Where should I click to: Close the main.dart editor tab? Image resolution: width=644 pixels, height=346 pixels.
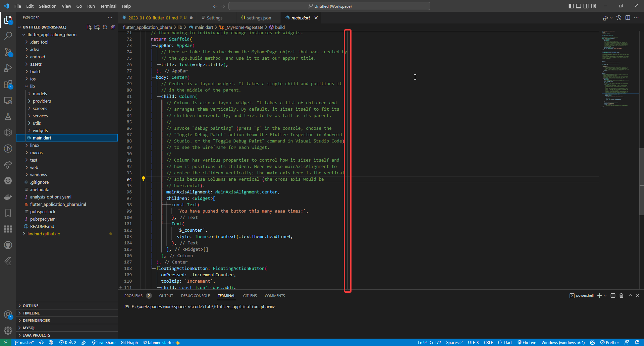coord(316,18)
